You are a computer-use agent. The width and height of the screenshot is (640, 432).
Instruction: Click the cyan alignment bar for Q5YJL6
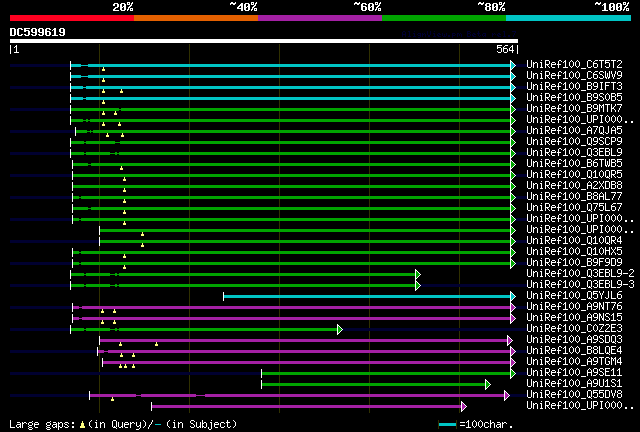(367, 296)
